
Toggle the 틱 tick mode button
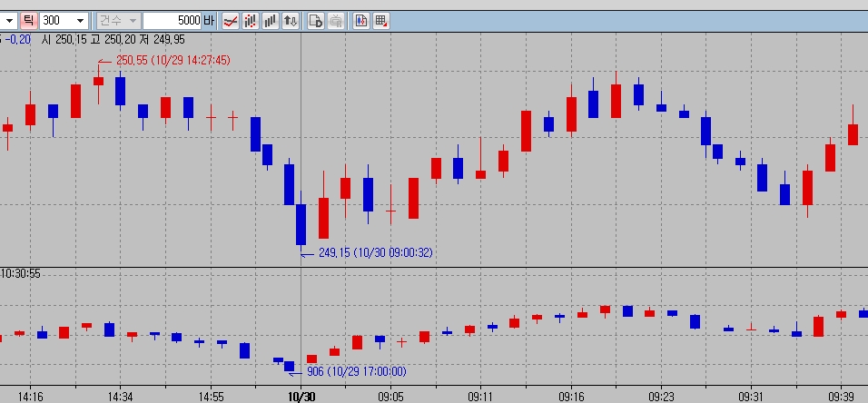tap(27, 20)
